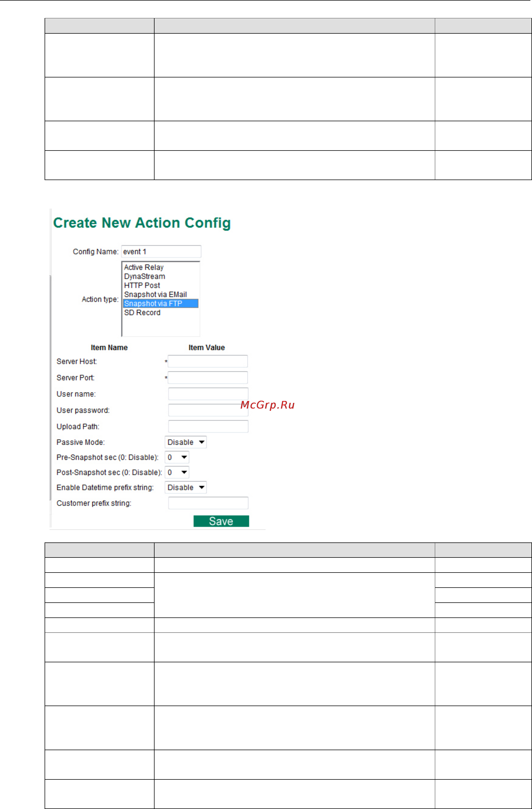Open Enable Datetime prefix string dropdown
Screen dimensions: 532x809
185,487
